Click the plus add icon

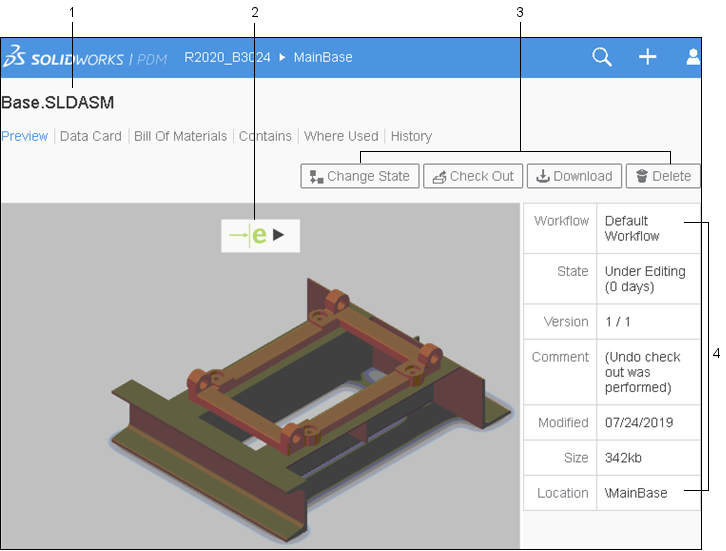(x=647, y=57)
